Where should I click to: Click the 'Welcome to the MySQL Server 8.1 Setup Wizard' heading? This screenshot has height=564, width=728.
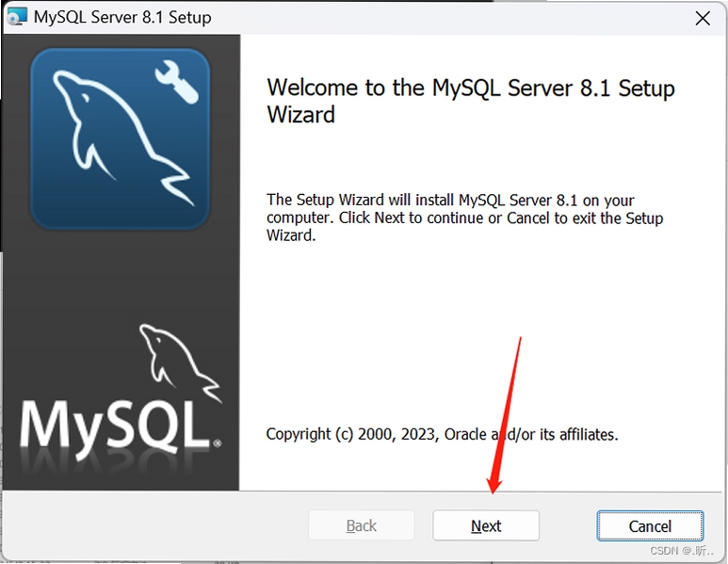(x=470, y=101)
